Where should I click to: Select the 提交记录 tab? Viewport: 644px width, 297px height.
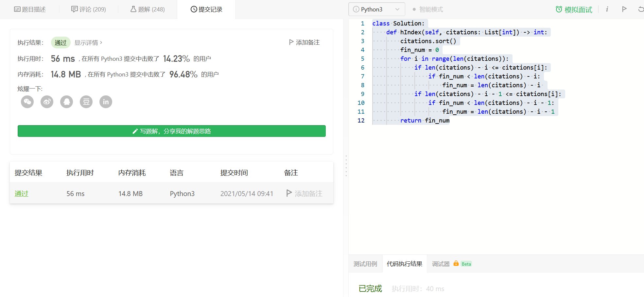coord(206,9)
